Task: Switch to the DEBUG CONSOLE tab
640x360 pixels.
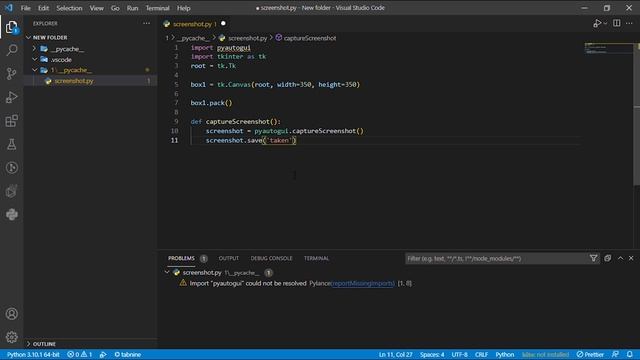Action: 271,258
